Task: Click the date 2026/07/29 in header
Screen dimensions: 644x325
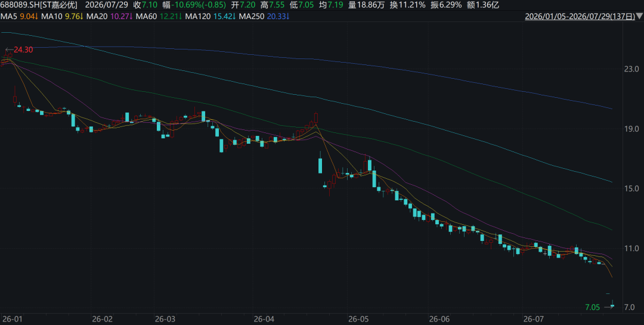Action: click(x=106, y=5)
